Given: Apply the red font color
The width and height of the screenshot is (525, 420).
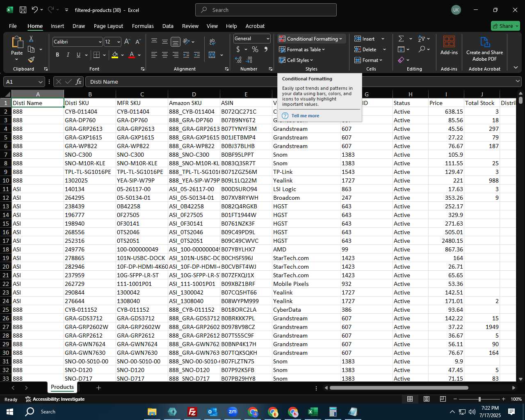Looking at the screenshot, I should (x=132, y=55).
